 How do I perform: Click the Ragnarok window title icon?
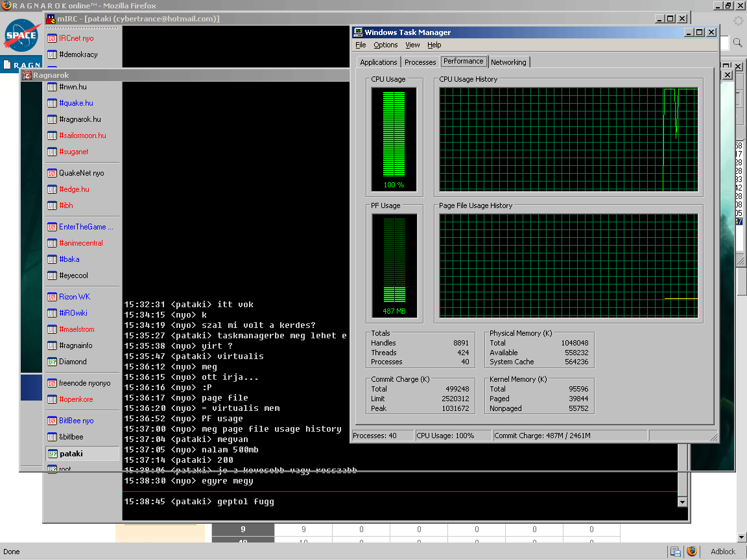pyautogui.click(x=27, y=75)
